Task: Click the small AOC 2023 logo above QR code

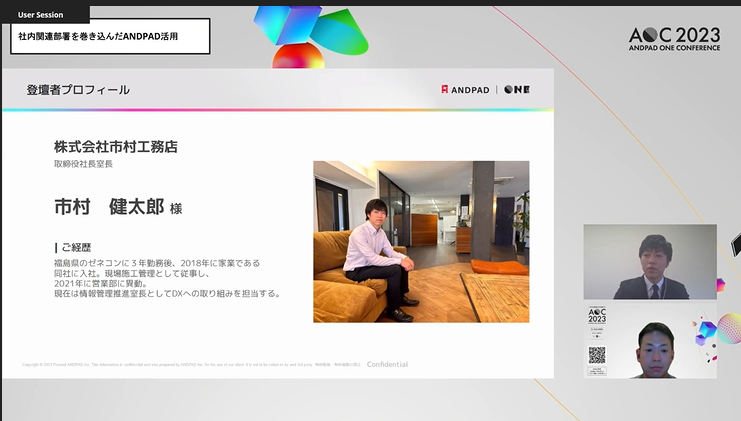Action: click(x=597, y=315)
